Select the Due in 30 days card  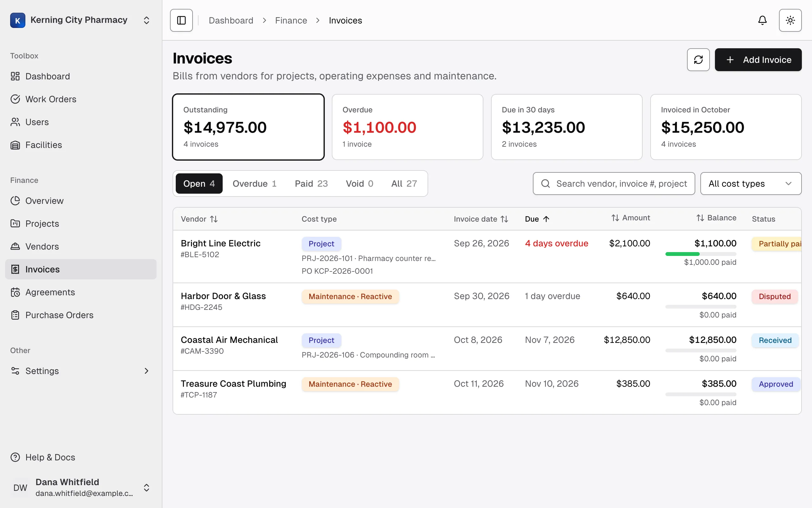(x=567, y=127)
